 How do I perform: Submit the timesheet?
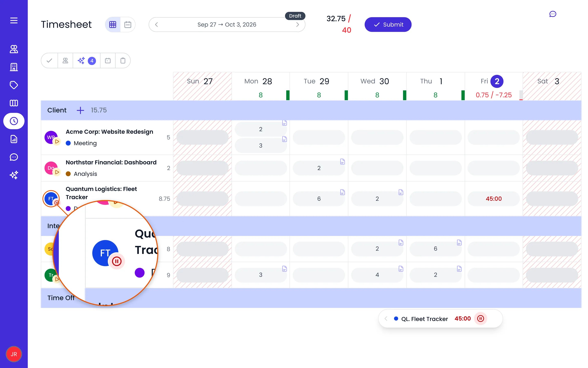(x=388, y=25)
